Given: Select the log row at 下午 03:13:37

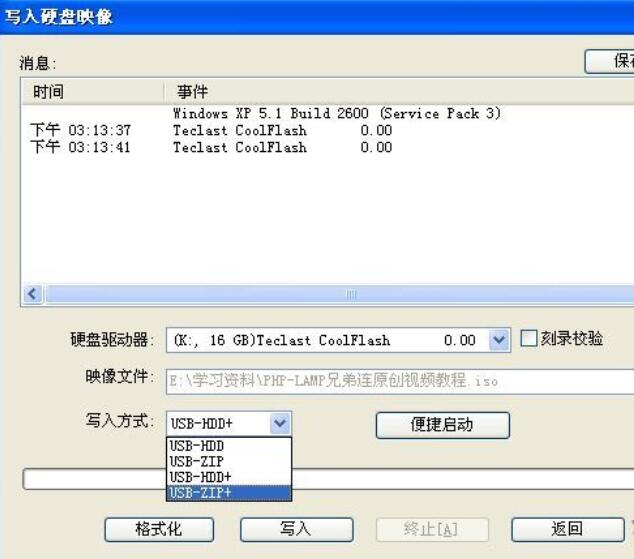Looking at the screenshot, I should pos(328,130).
